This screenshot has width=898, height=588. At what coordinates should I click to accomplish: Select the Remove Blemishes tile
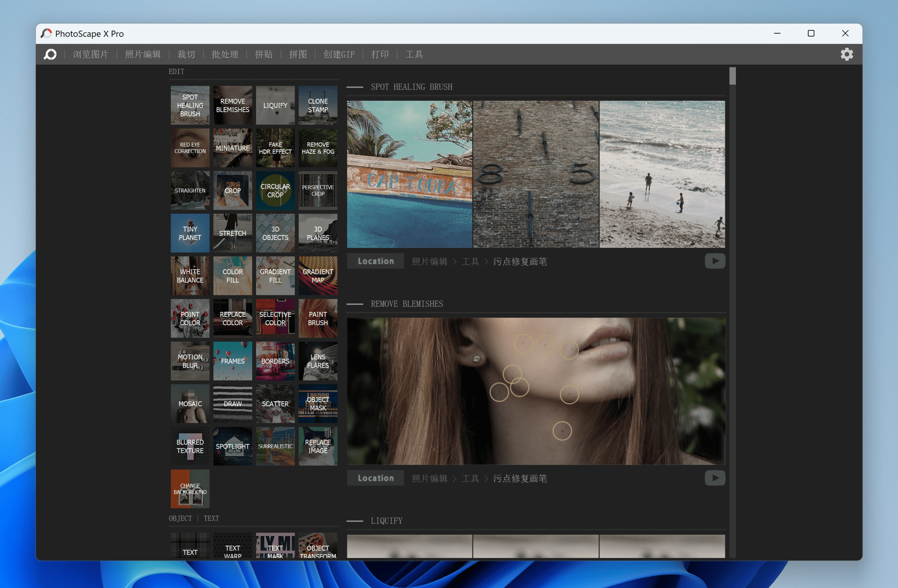(233, 105)
